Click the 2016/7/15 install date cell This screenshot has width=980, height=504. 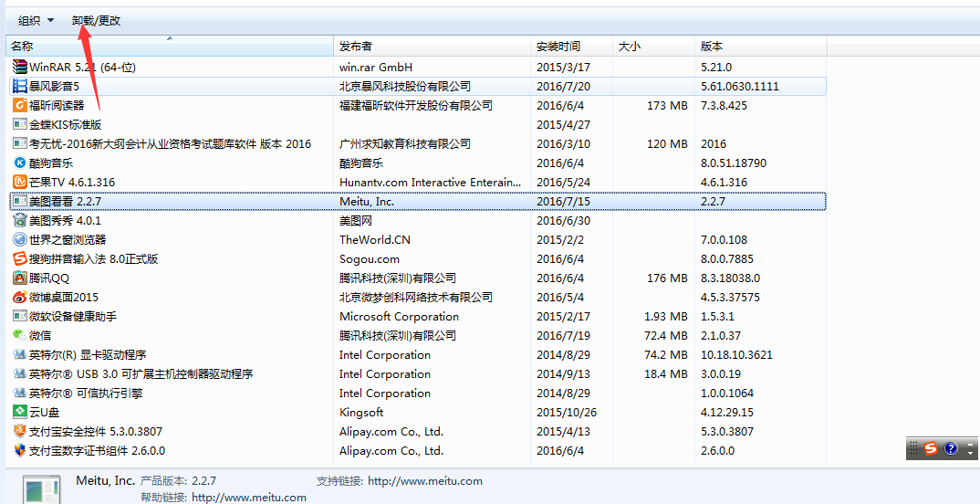coord(564,202)
